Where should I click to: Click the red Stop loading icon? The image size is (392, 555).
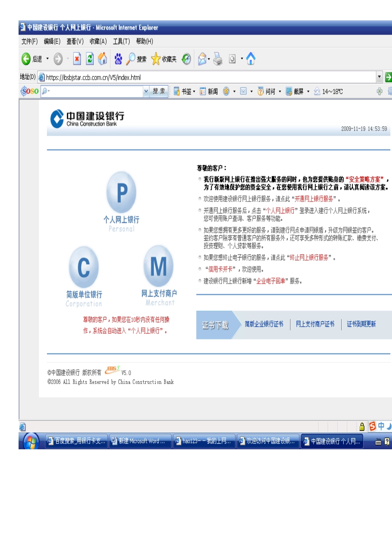point(77,59)
